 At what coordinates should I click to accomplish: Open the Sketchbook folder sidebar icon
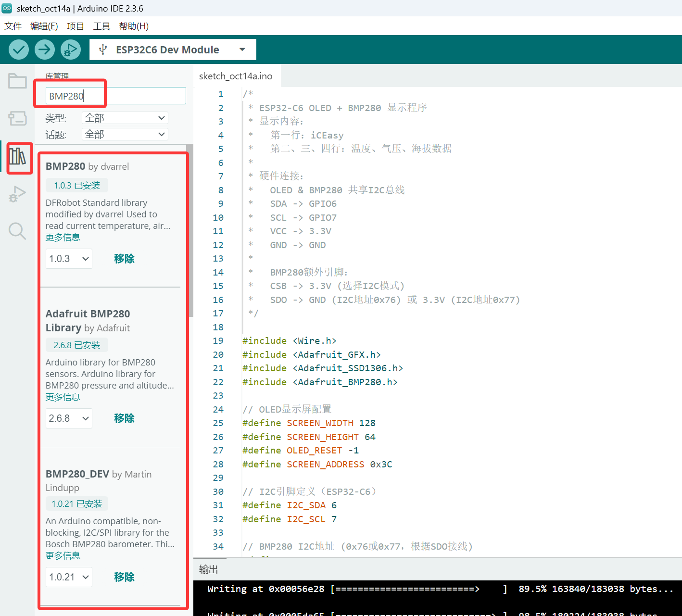(x=17, y=81)
